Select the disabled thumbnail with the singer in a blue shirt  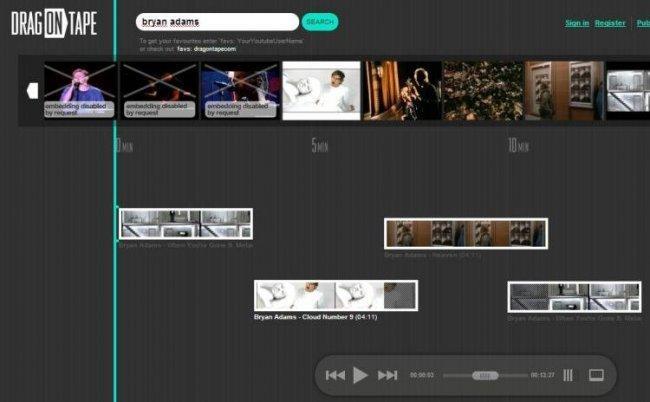coord(80,91)
